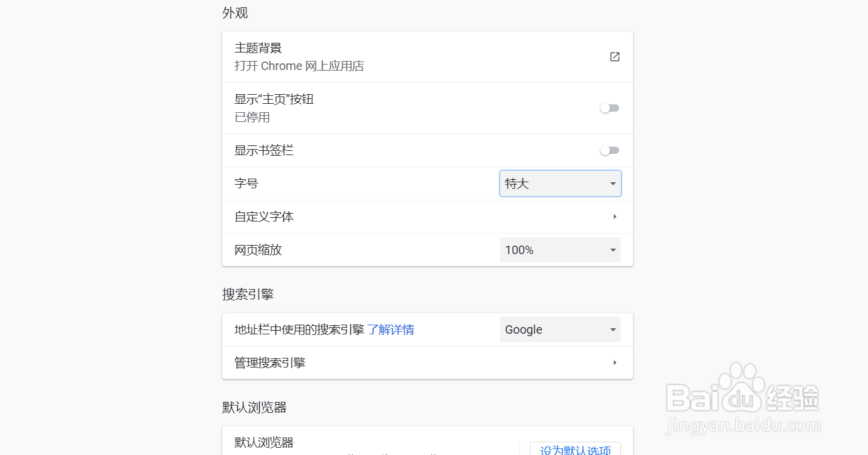Click the caret arrow in the Google box
The image size is (868, 455).
[612, 329]
